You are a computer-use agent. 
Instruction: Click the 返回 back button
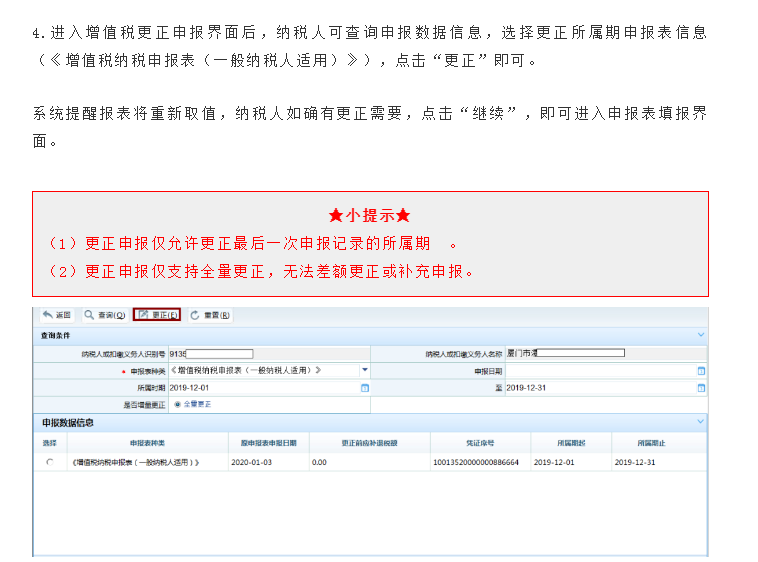(x=57, y=315)
